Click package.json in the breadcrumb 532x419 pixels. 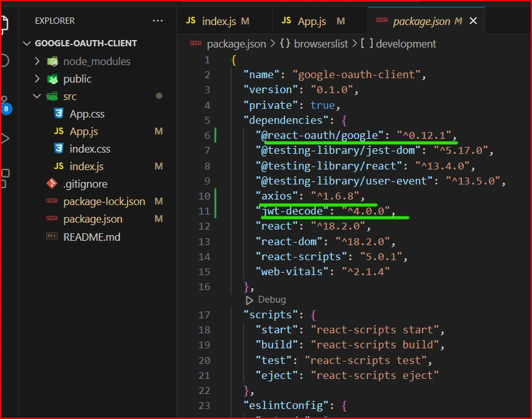236,44
